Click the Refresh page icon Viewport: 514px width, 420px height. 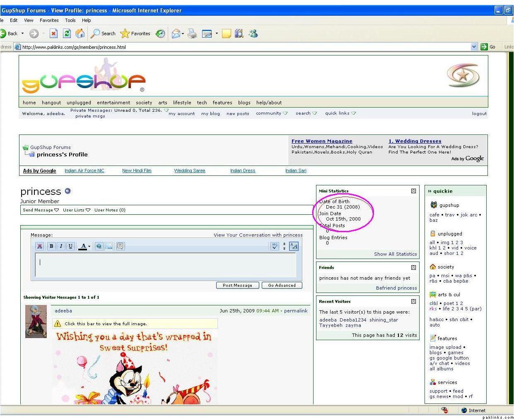coord(67,34)
